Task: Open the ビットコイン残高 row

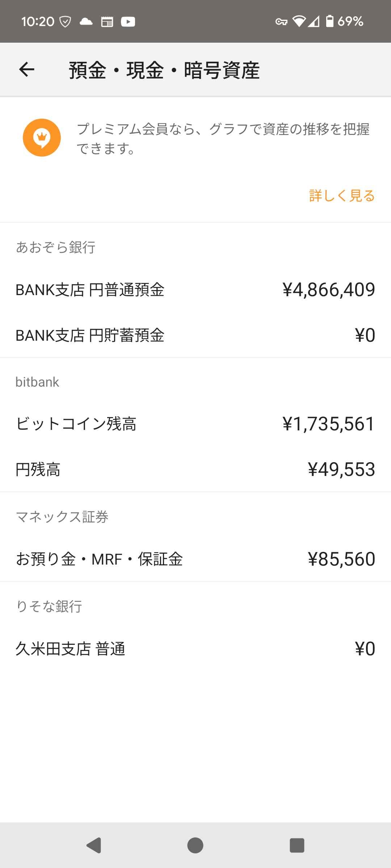Action: pyautogui.click(x=195, y=424)
